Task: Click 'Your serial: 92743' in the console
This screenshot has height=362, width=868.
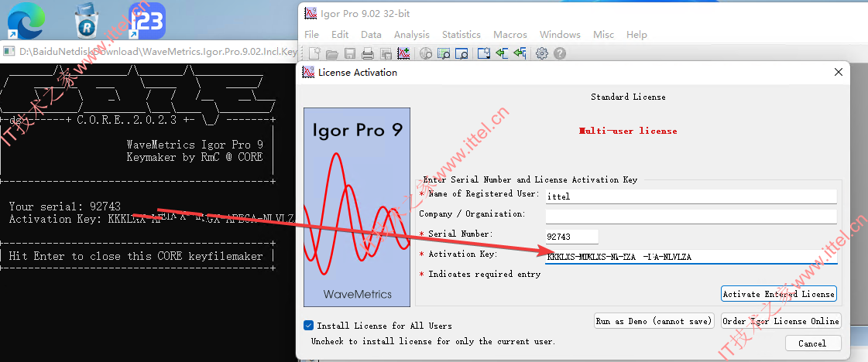Action: pyautogui.click(x=65, y=207)
